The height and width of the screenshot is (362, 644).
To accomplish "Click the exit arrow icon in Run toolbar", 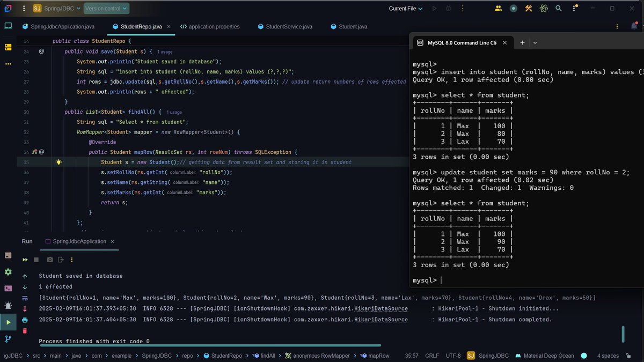I will (x=61, y=260).
